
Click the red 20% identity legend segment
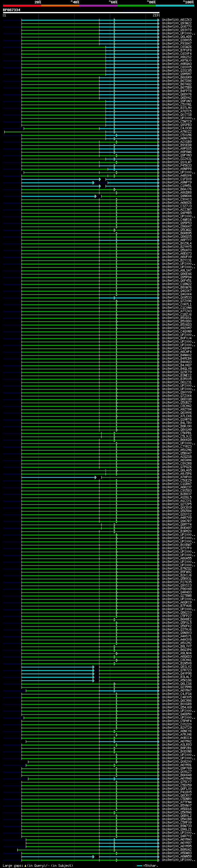coord(22,6)
